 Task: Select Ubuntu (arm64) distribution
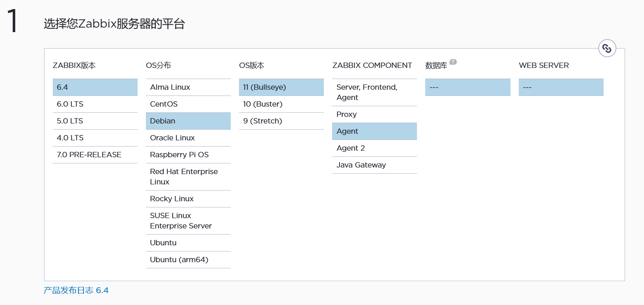tap(188, 260)
